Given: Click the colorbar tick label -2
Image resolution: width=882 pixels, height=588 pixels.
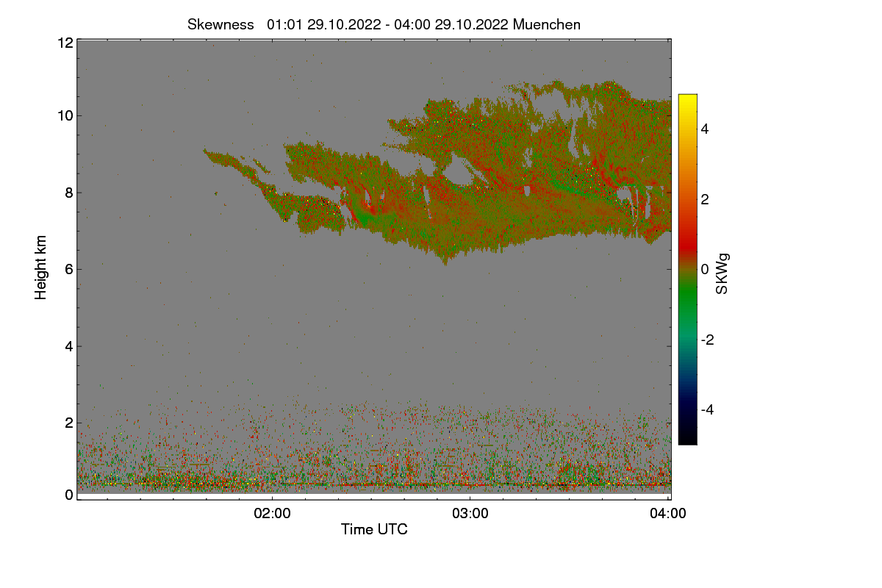Looking at the screenshot, I should coord(707,340).
